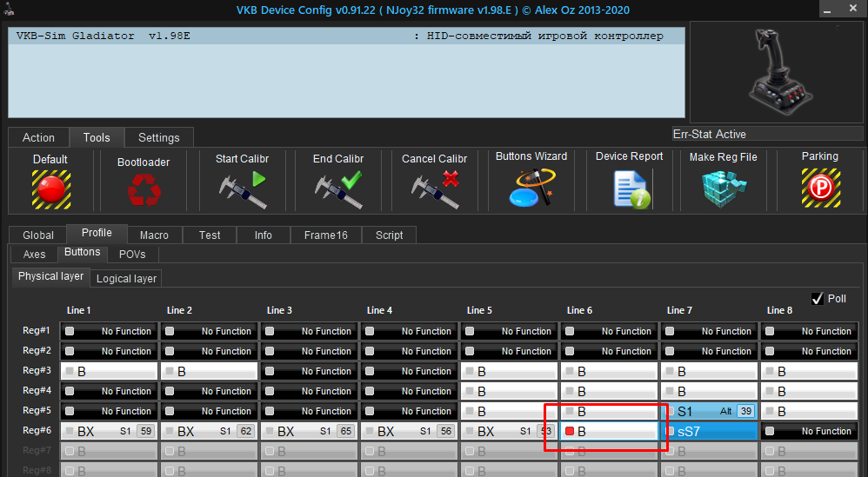Viewport: 868px width, 477px height.
Task: Close the VKB Device Config window
Action: pyautogui.click(x=853, y=9)
